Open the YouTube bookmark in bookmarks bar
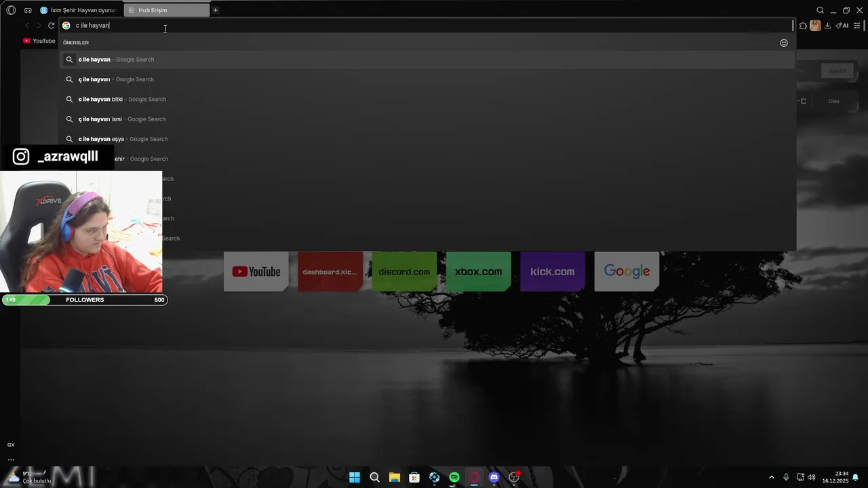The width and height of the screenshot is (868, 488). click(x=39, y=41)
